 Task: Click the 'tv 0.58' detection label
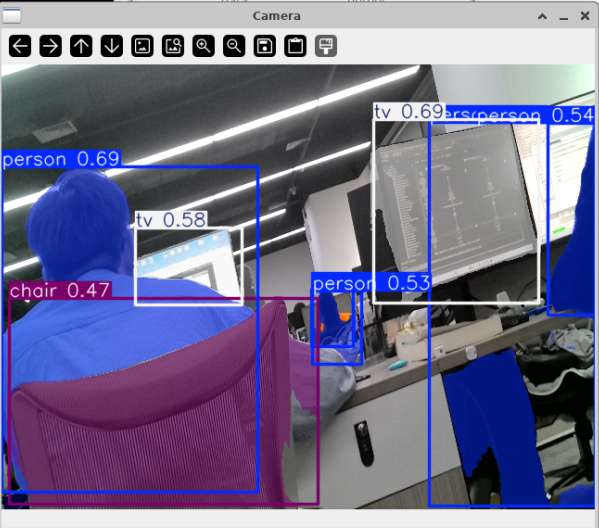[171, 220]
